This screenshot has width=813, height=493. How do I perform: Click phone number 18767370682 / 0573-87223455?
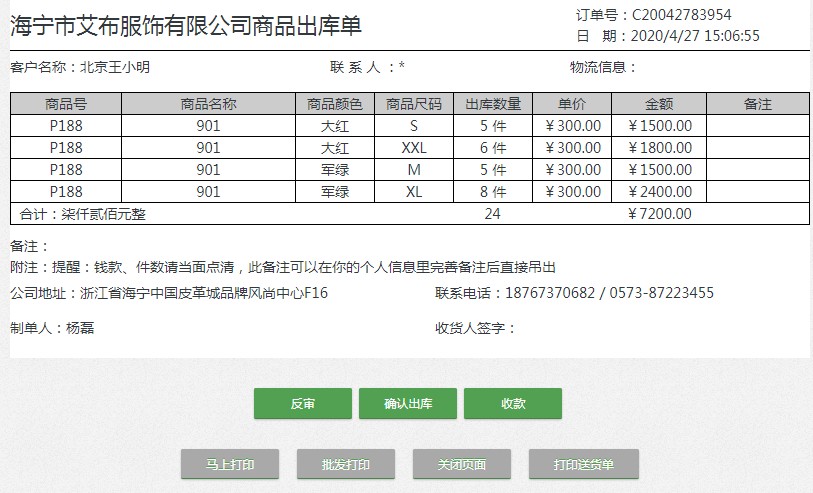609,293
